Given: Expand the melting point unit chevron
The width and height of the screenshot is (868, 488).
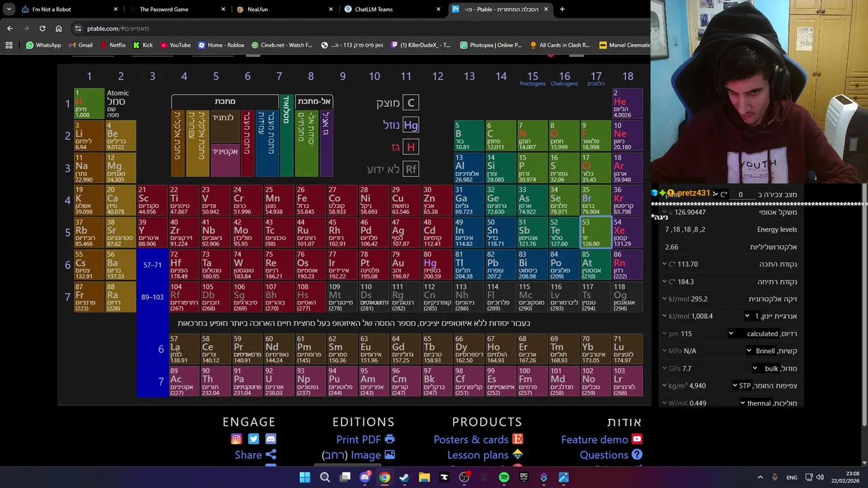Looking at the screenshot, I should tap(665, 264).
